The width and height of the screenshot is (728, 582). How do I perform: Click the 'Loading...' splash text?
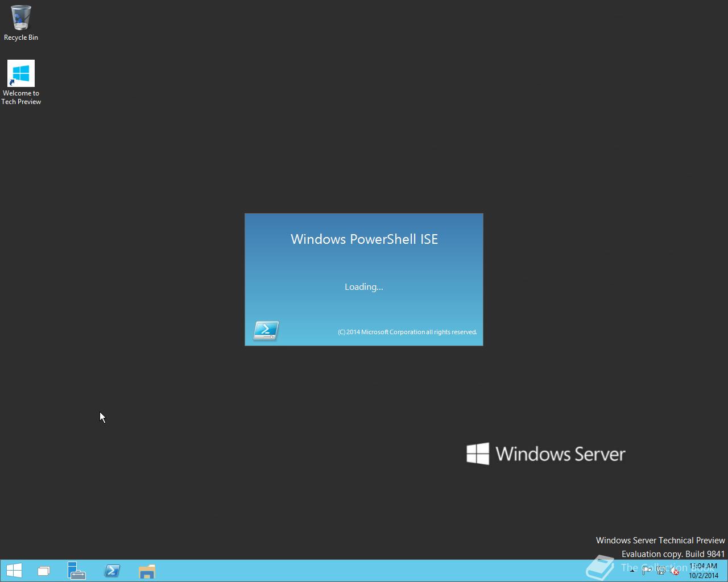[x=364, y=287]
